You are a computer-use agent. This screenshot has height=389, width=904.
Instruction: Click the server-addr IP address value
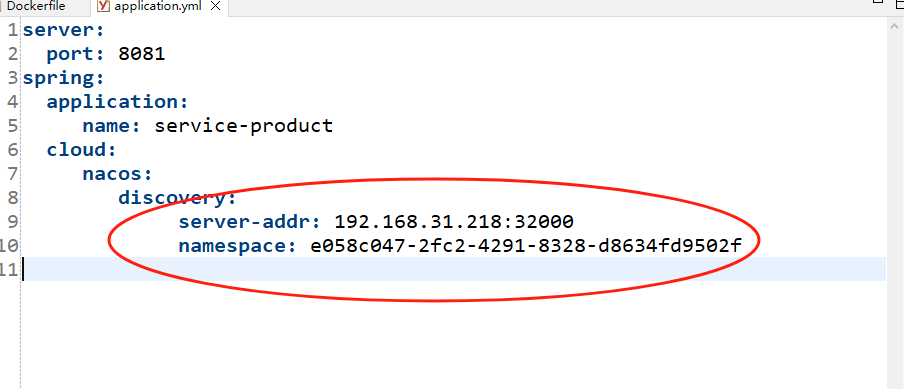pos(454,222)
